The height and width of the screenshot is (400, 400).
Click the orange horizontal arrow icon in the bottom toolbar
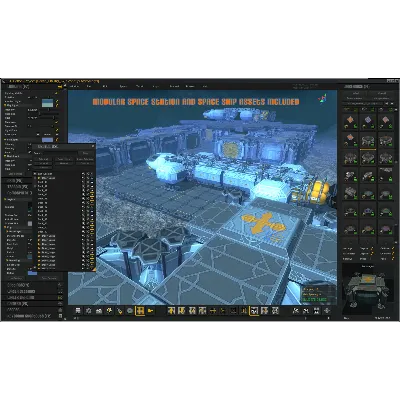click(213, 311)
